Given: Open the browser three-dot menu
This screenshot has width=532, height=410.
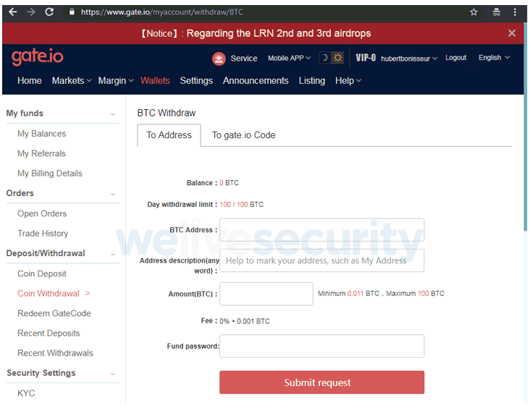Looking at the screenshot, I should [515, 12].
